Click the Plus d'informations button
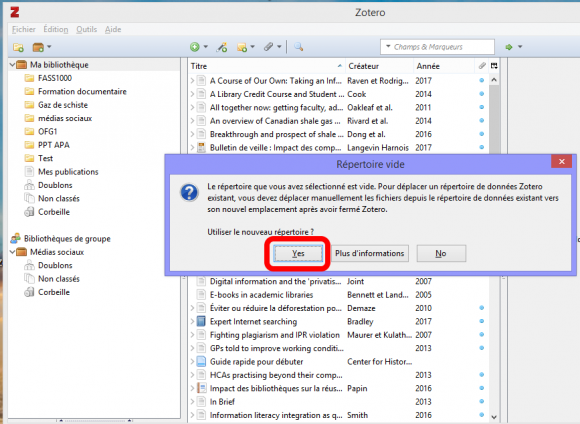The width and height of the screenshot is (580, 424). pyautogui.click(x=370, y=253)
